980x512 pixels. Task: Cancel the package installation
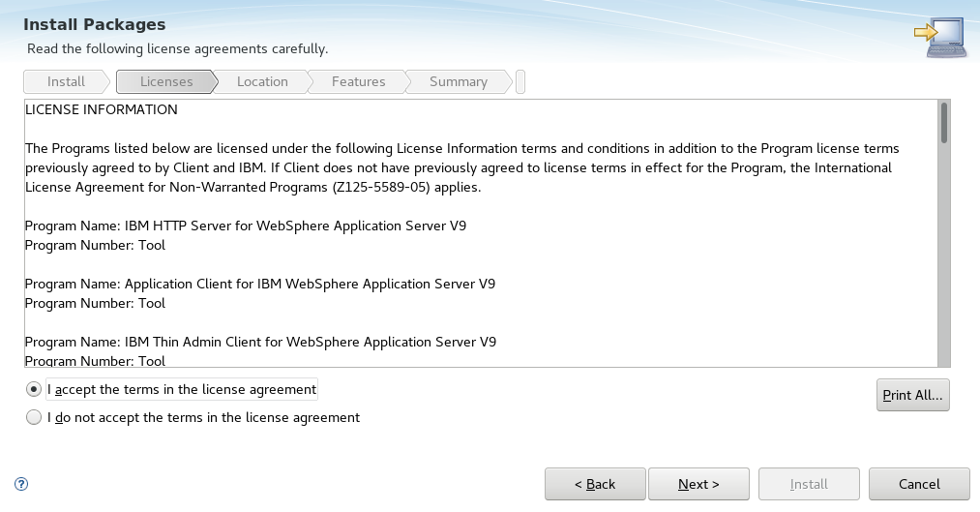(919, 484)
